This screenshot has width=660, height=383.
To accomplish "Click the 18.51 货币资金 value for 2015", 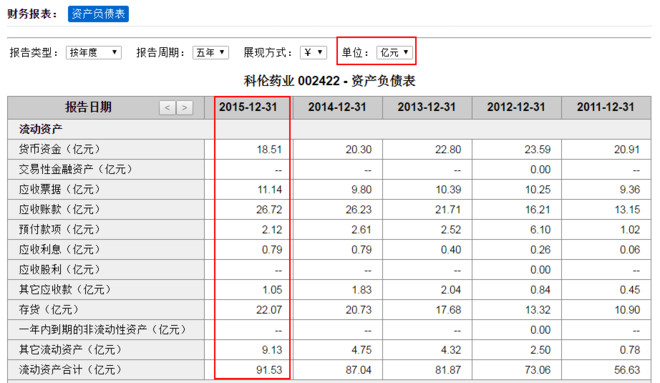I will point(269,149).
